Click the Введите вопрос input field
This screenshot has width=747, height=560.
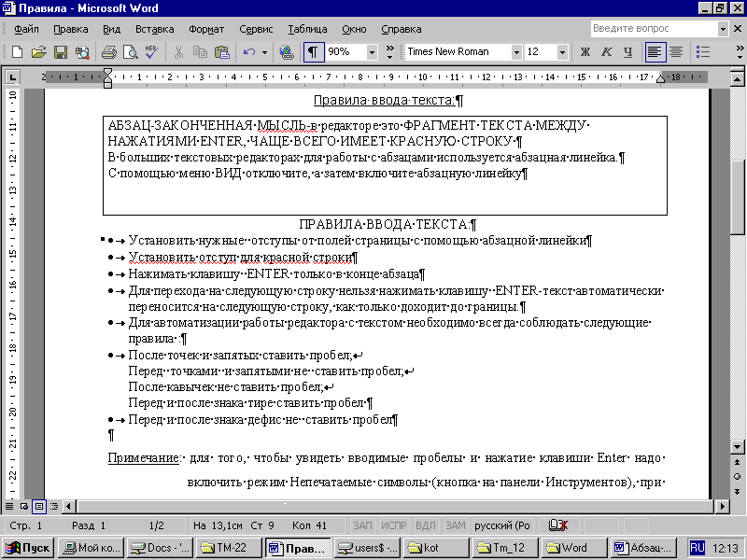coord(655,29)
